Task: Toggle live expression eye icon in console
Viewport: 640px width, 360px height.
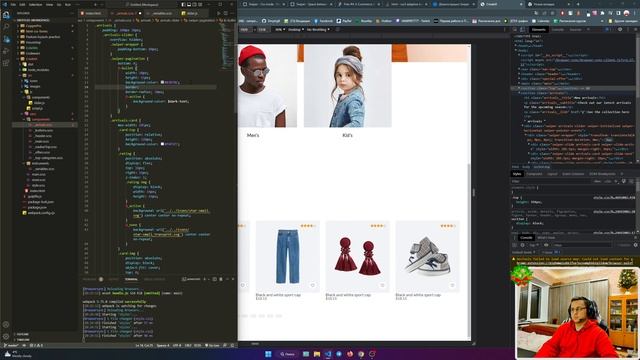Action: pyautogui.click(x=546, y=245)
